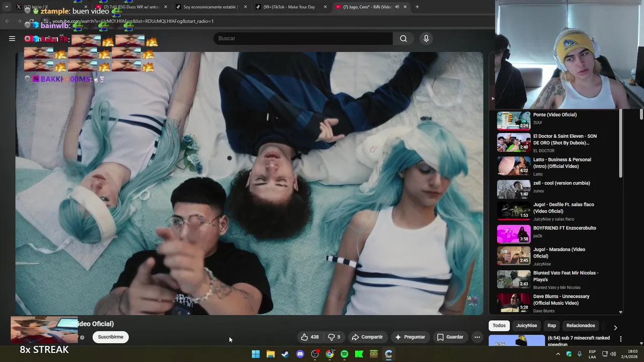This screenshot has height=362, width=644.
Task: Show hidden system tray icons
Action: (558, 354)
